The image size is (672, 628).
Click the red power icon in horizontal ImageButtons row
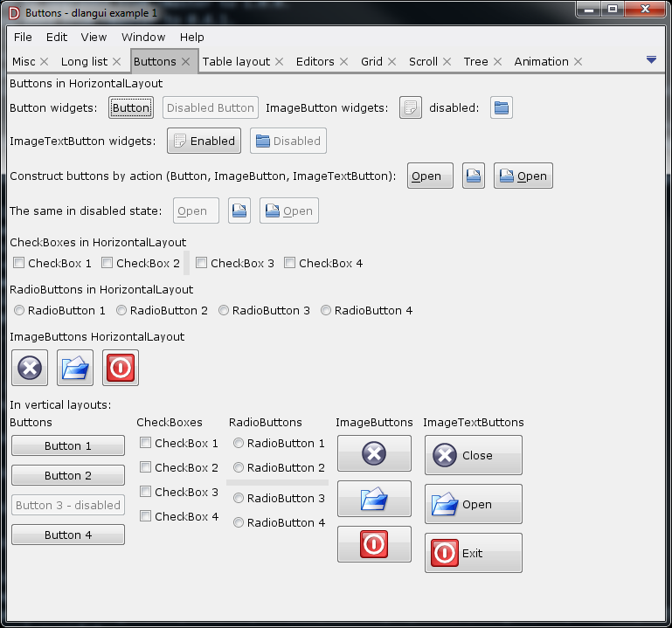121,368
